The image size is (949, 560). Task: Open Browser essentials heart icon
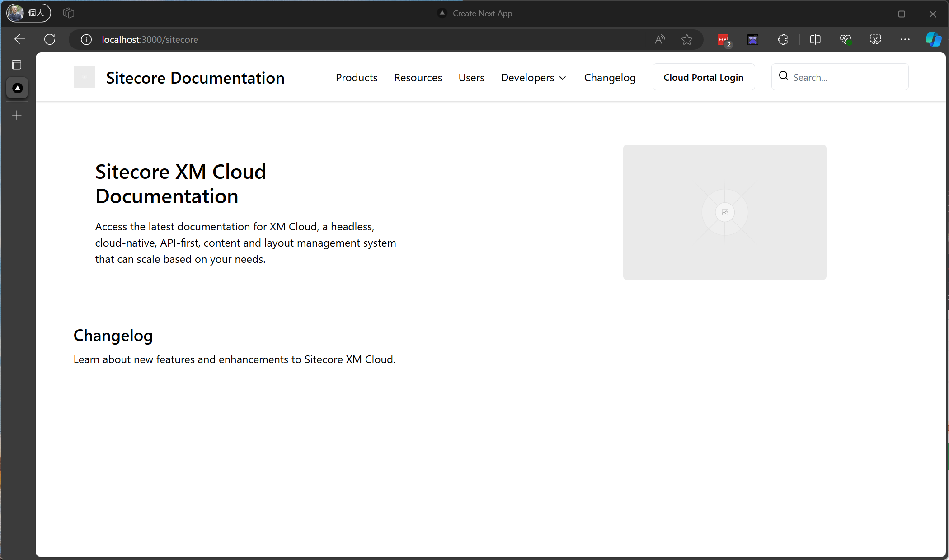point(846,40)
